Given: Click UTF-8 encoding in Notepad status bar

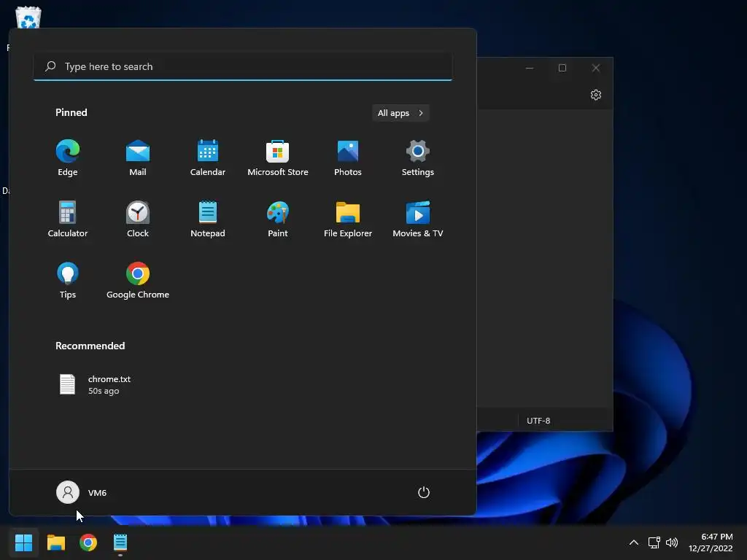Looking at the screenshot, I should [x=538, y=421].
